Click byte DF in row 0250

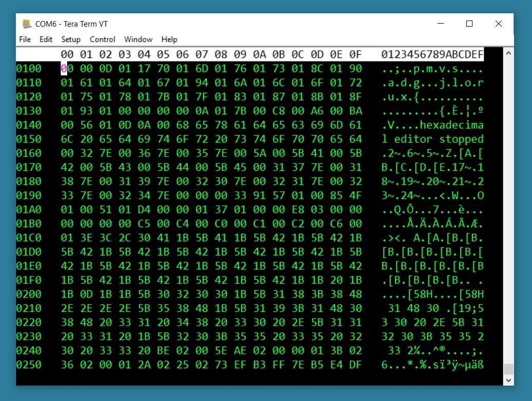(356, 365)
